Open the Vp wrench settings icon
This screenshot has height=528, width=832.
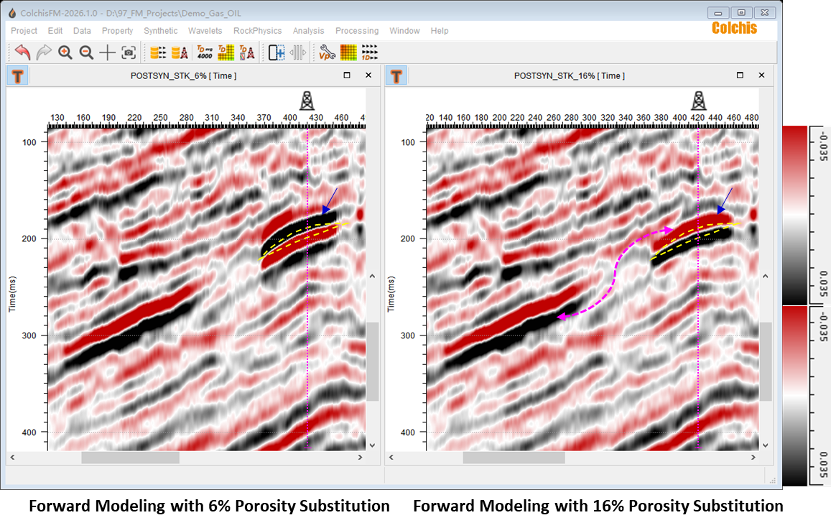click(327, 52)
